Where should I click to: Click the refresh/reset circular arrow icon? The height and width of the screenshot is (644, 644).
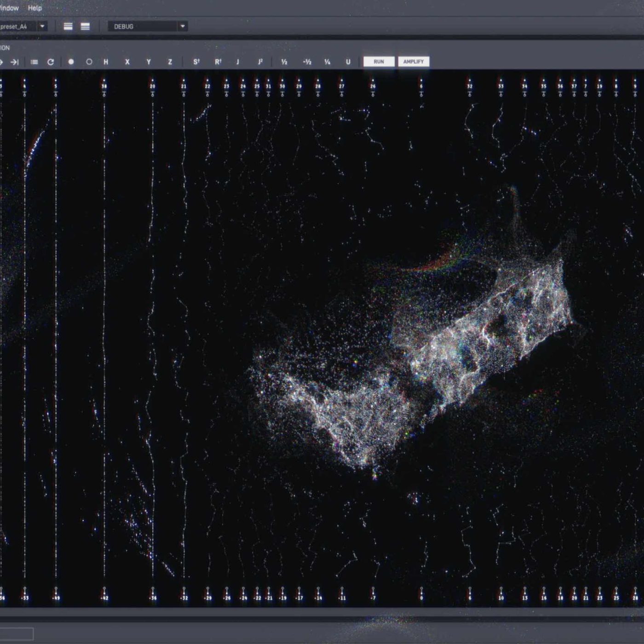coord(51,62)
